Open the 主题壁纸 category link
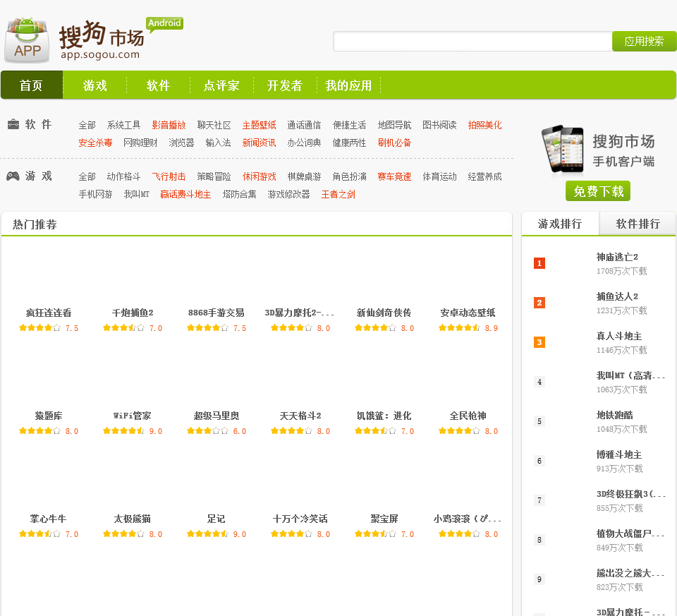This screenshot has height=616, width=677. click(259, 126)
